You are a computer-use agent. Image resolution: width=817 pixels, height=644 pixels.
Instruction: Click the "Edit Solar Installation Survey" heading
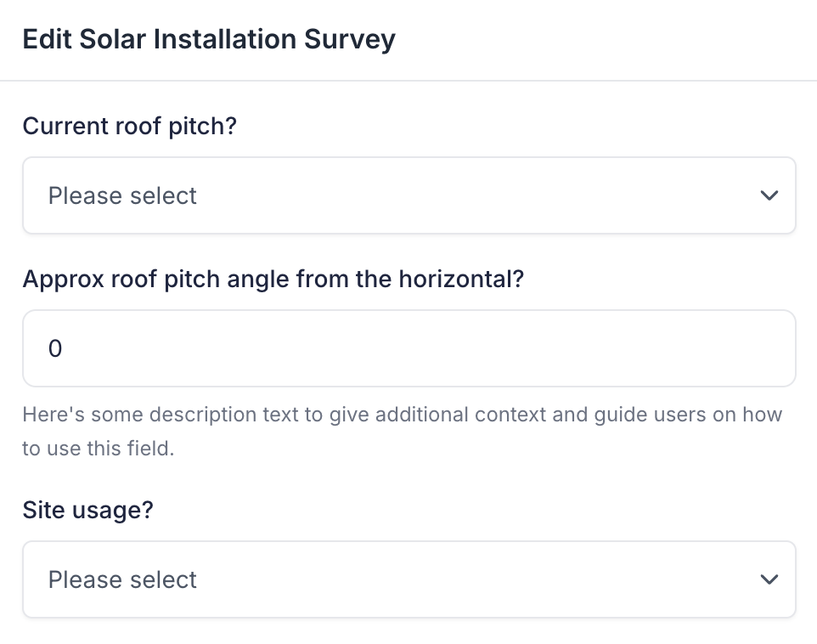(x=209, y=40)
